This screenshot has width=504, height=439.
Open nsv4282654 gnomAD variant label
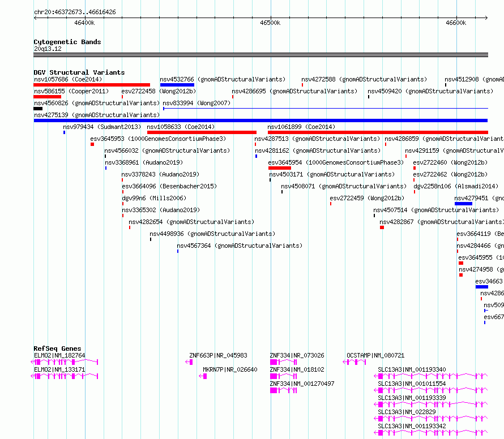(x=191, y=222)
